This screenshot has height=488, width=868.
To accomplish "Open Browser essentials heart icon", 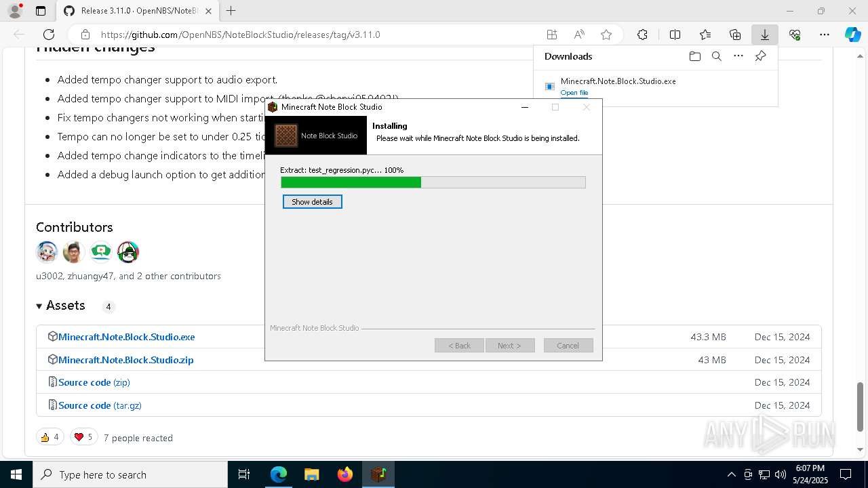I will pyautogui.click(x=795, y=35).
